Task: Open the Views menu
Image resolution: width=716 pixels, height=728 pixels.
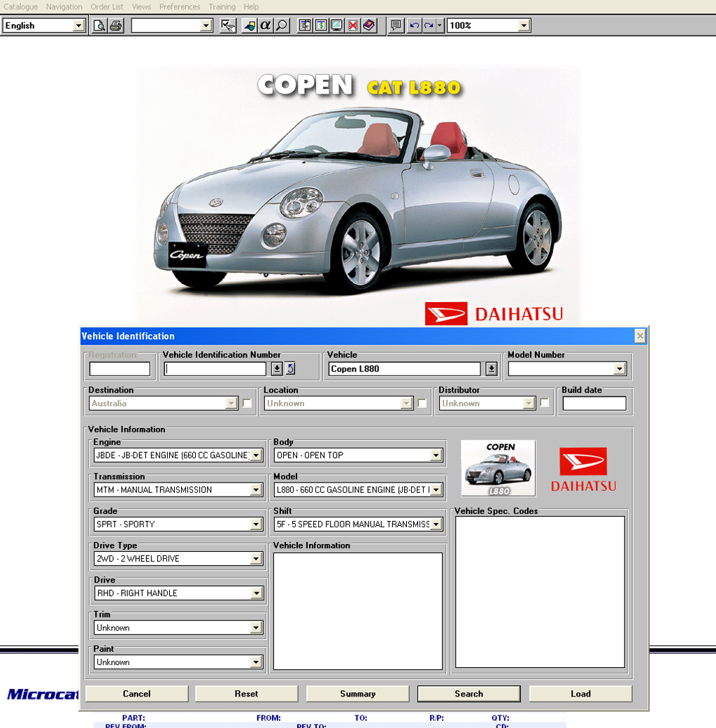Action: (142, 6)
